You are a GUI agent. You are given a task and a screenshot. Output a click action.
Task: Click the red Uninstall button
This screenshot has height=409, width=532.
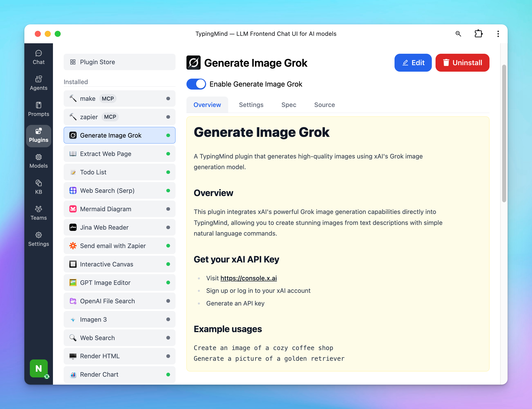click(462, 63)
